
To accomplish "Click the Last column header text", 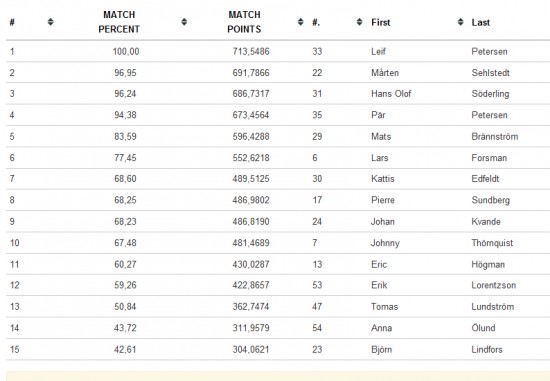I will click(481, 22).
